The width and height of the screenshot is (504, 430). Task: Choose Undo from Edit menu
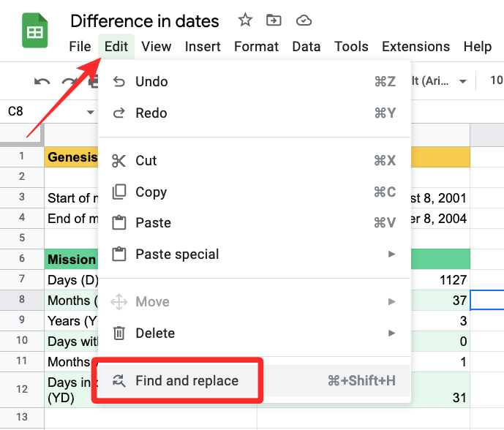255,82
